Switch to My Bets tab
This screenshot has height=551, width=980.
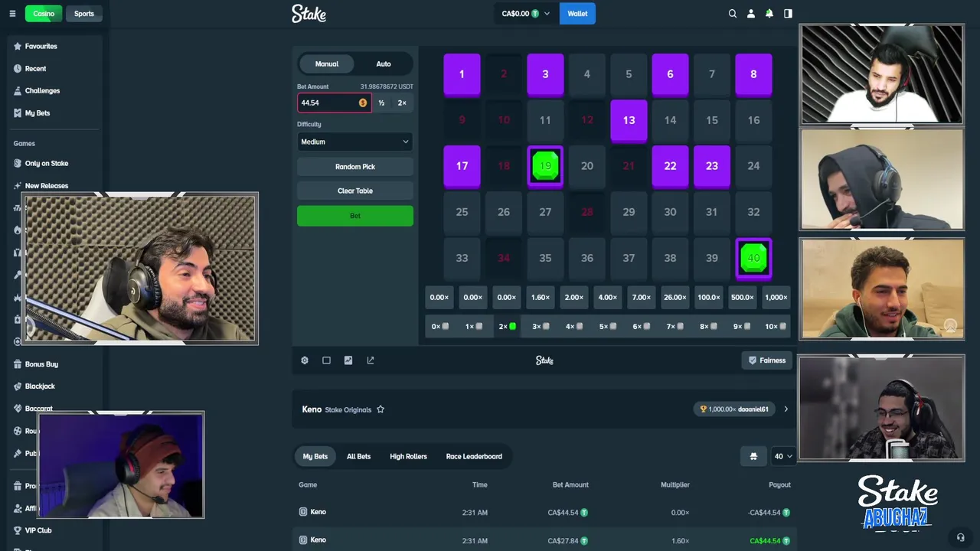(x=315, y=456)
